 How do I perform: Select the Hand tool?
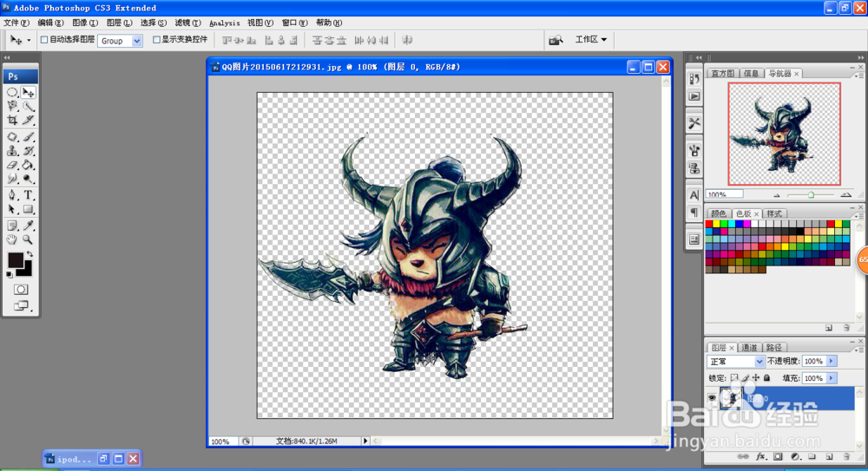[x=12, y=239]
